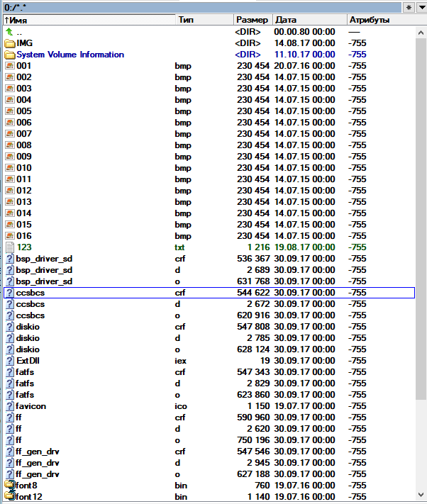Viewport: 427px width, 504px height.
Task: Click the parent directory up-arrow icon
Action: tap(9, 32)
